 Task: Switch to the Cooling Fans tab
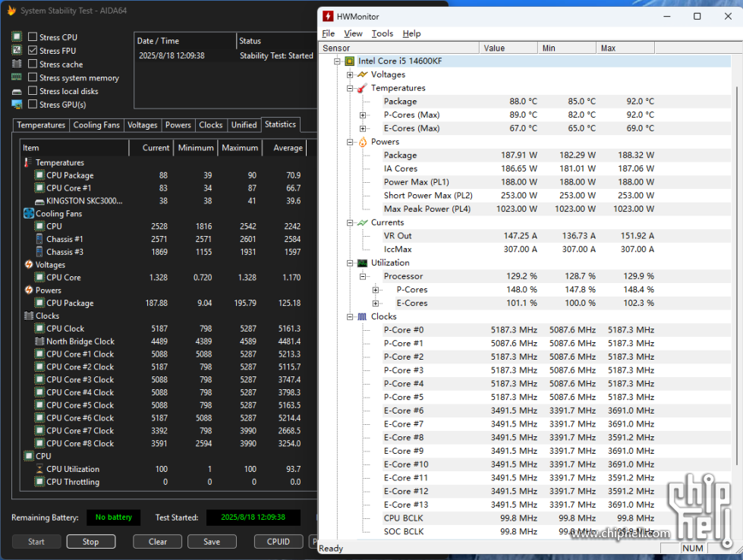click(96, 125)
